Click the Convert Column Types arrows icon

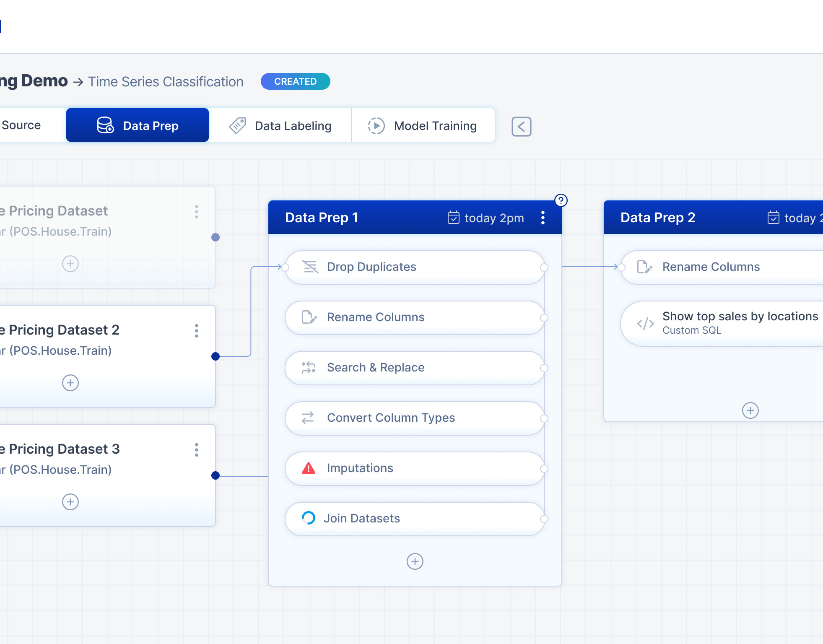pos(308,418)
